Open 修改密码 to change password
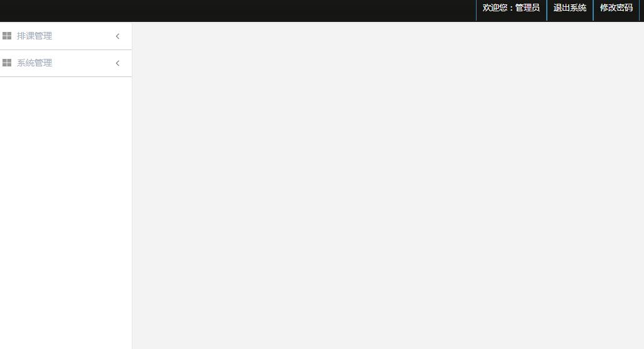 click(616, 8)
